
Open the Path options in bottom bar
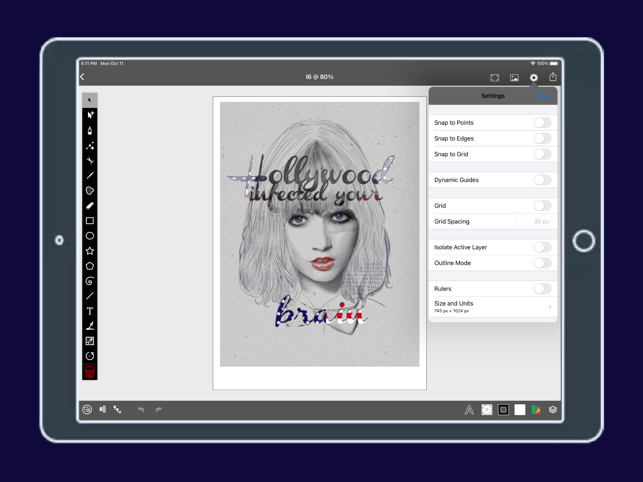[117, 409]
